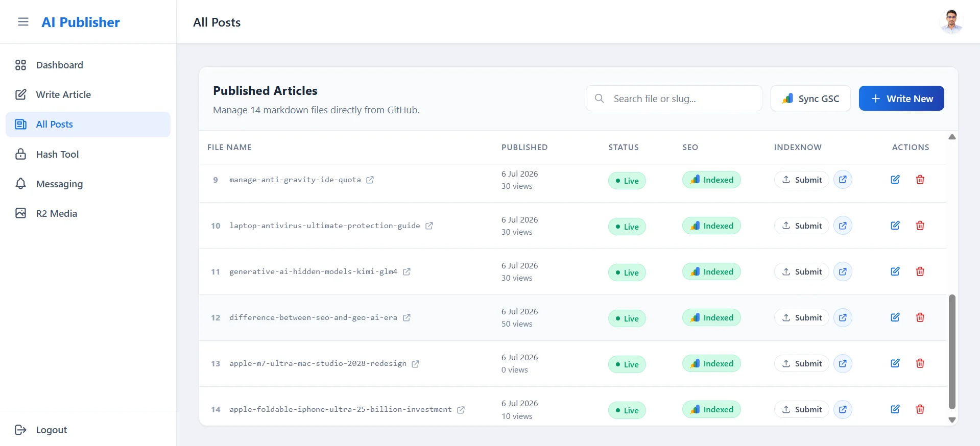The image size is (980, 446).
Task: Click FILE NAME column header
Action: click(229, 147)
